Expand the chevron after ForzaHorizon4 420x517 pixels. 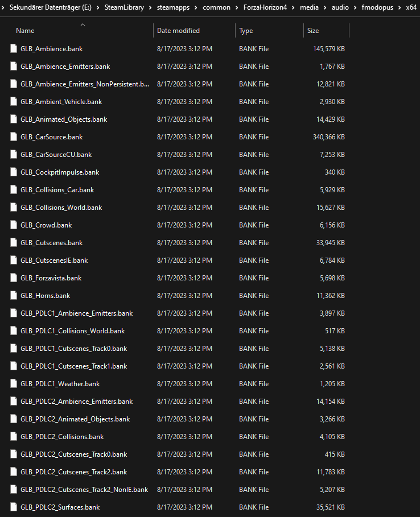293,7
